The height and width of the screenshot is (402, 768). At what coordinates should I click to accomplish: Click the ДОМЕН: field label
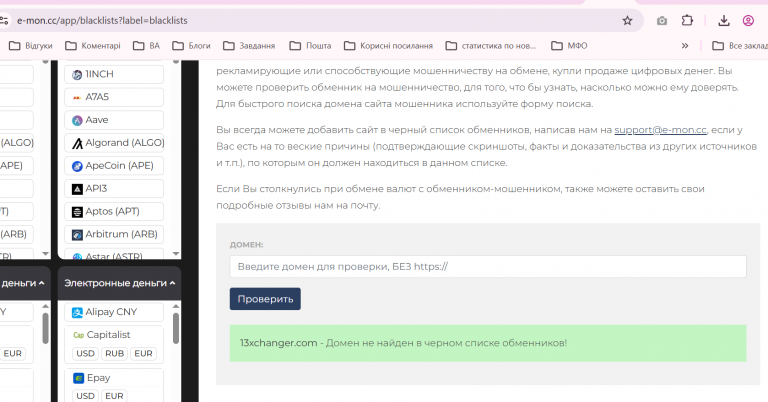246,245
